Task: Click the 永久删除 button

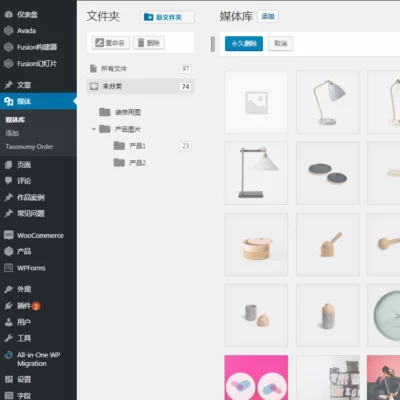Action: click(244, 44)
